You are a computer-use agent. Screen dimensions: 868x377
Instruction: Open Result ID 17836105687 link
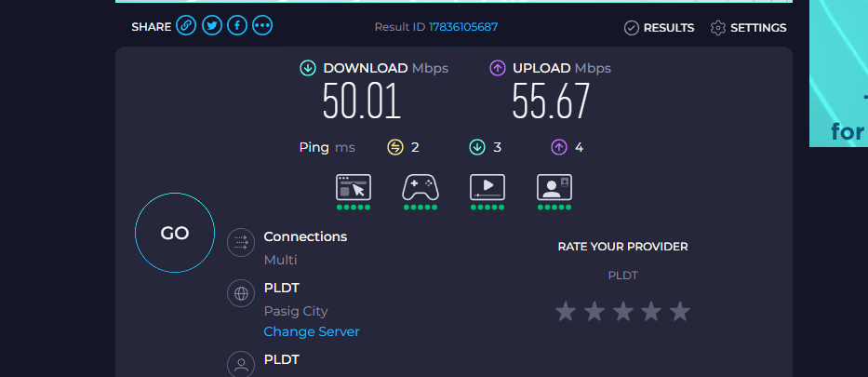click(463, 27)
